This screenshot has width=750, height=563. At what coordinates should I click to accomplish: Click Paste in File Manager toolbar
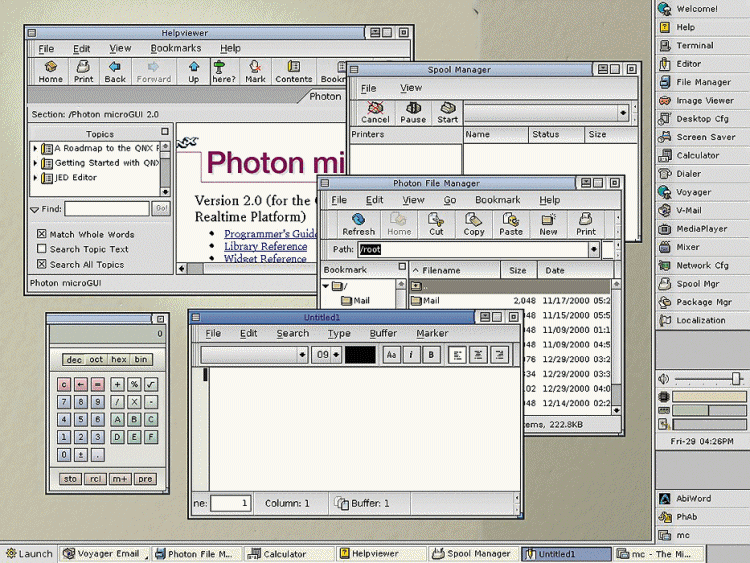(x=511, y=224)
